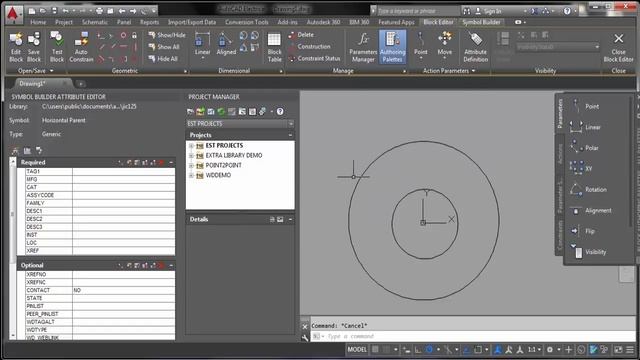This screenshot has width=640, height=360.
Task: Select the Rotation parameter in palette
Action: 589,189
